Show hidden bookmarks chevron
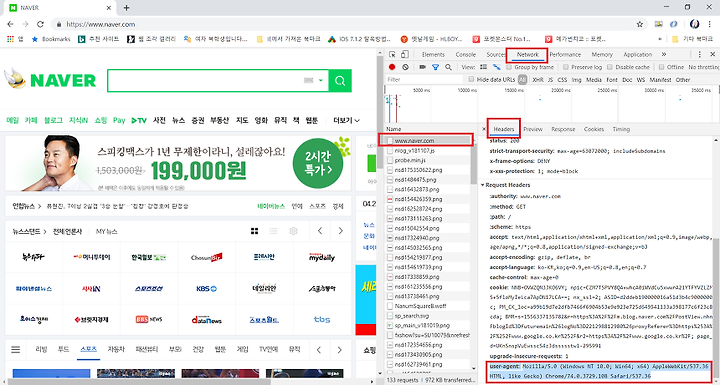This screenshot has height=385, width=720. point(660,39)
